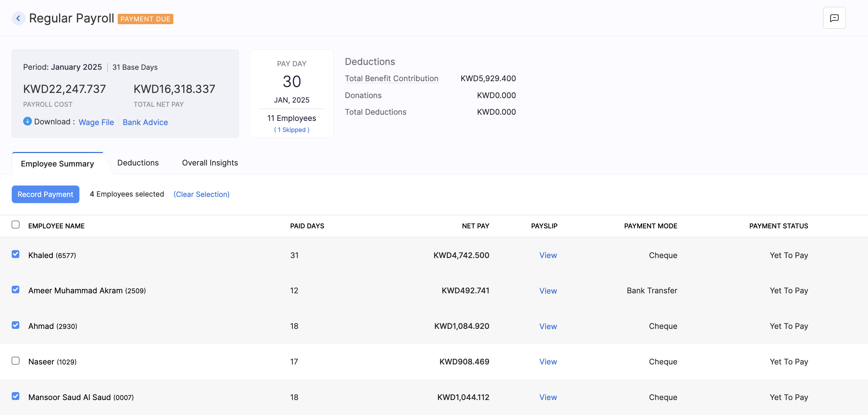
Task: View Khaled's payslip
Action: tap(548, 255)
